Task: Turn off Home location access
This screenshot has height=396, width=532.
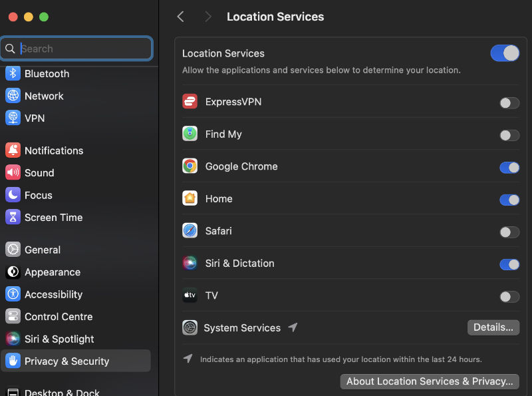Action: pos(509,199)
